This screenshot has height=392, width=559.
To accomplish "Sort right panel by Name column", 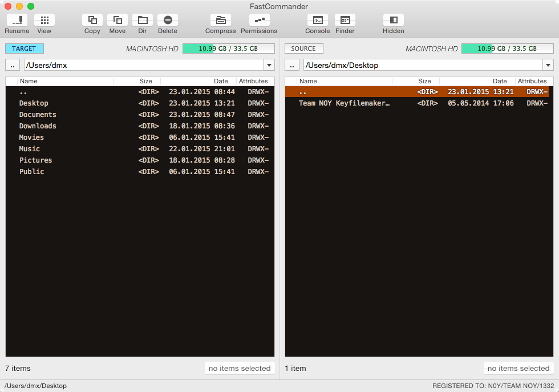I will 344,82.
